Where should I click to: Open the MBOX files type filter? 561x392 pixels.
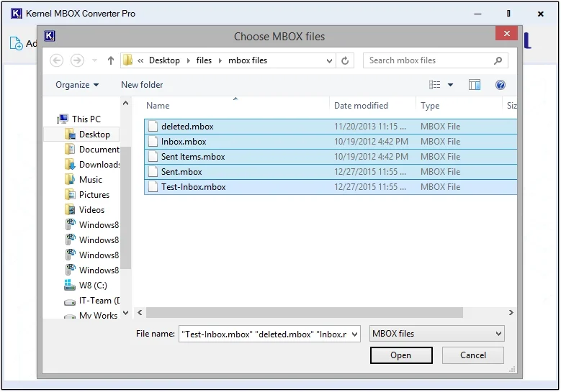pos(437,334)
